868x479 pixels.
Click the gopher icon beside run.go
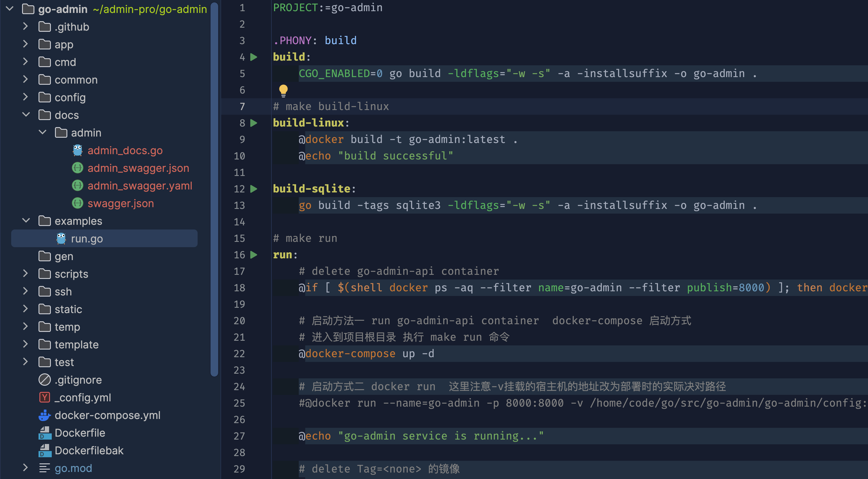point(61,239)
